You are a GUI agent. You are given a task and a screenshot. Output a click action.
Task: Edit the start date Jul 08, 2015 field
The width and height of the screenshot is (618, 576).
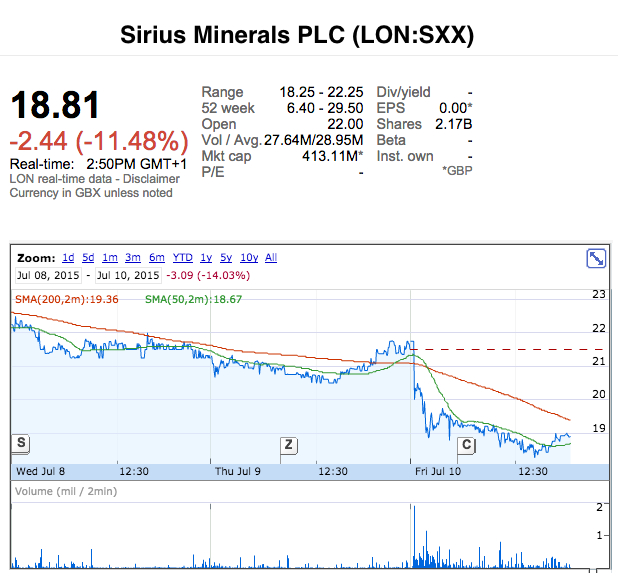(48, 275)
